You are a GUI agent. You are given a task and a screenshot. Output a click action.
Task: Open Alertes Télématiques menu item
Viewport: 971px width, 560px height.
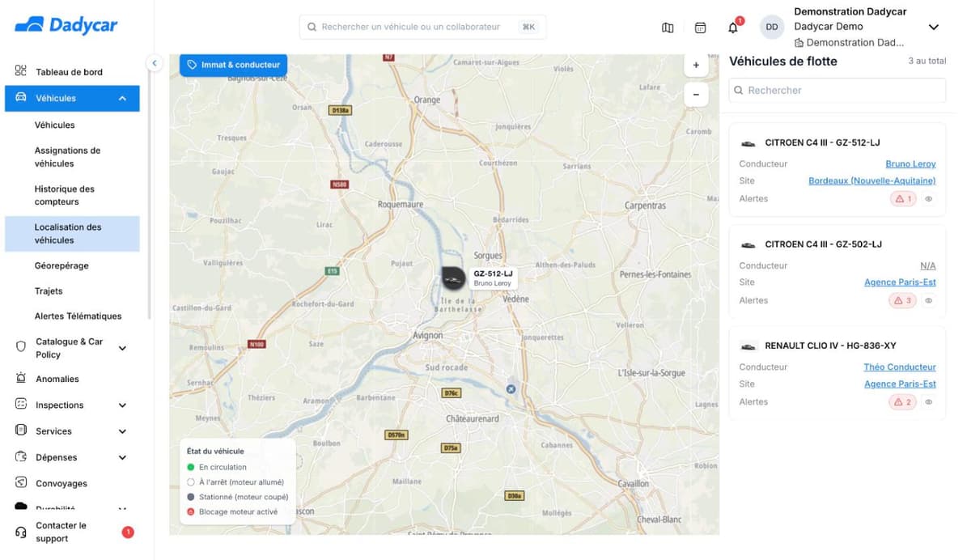78,316
